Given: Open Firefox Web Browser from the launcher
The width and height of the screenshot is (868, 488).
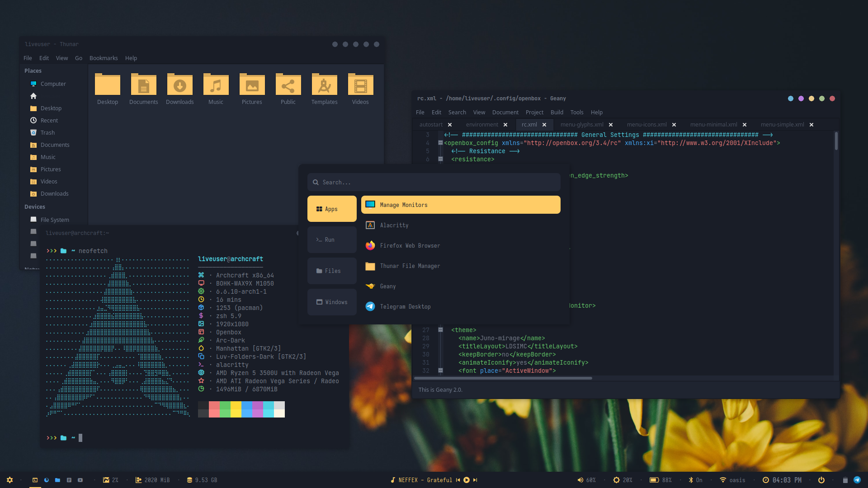Looking at the screenshot, I should [x=410, y=245].
